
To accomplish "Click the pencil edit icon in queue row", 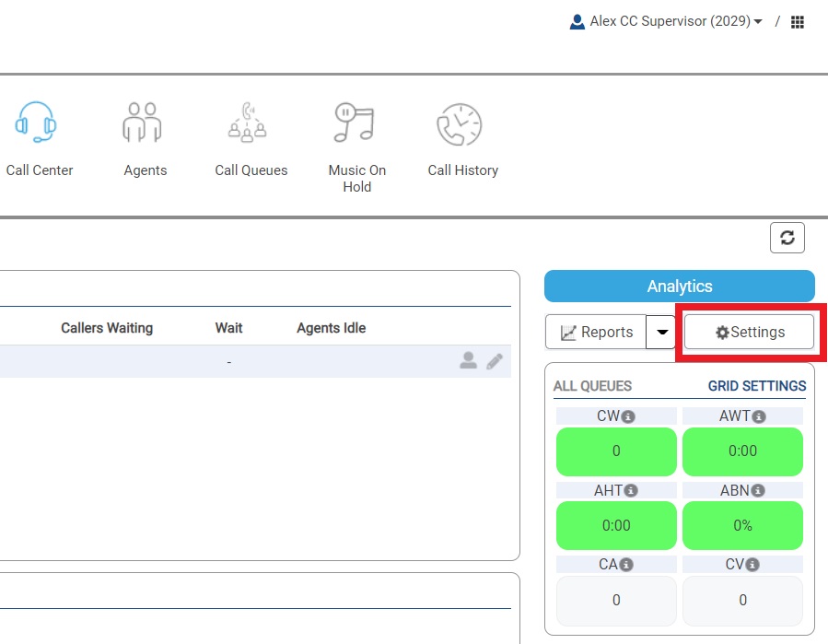I will coord(495,361).
